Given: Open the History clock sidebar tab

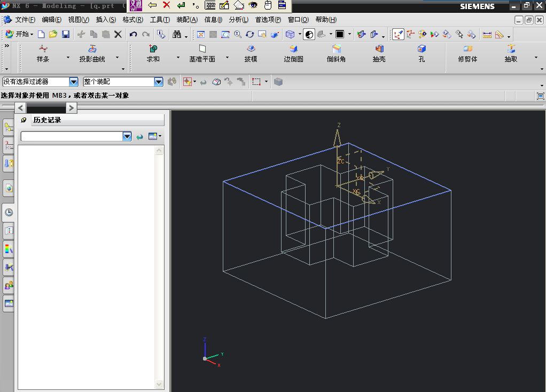Looking at the screenshot, I should pyautogui.click(x=9, y=213).
